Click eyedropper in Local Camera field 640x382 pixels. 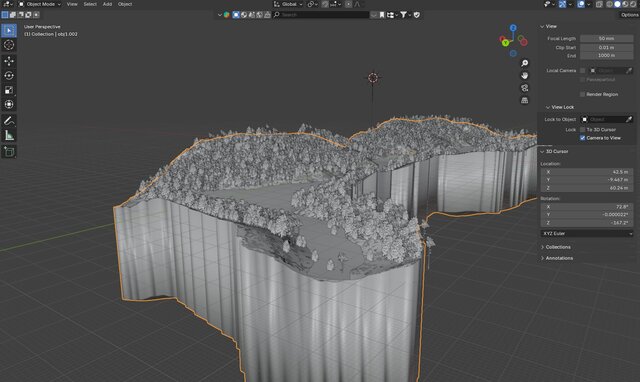tap(629, 71)
